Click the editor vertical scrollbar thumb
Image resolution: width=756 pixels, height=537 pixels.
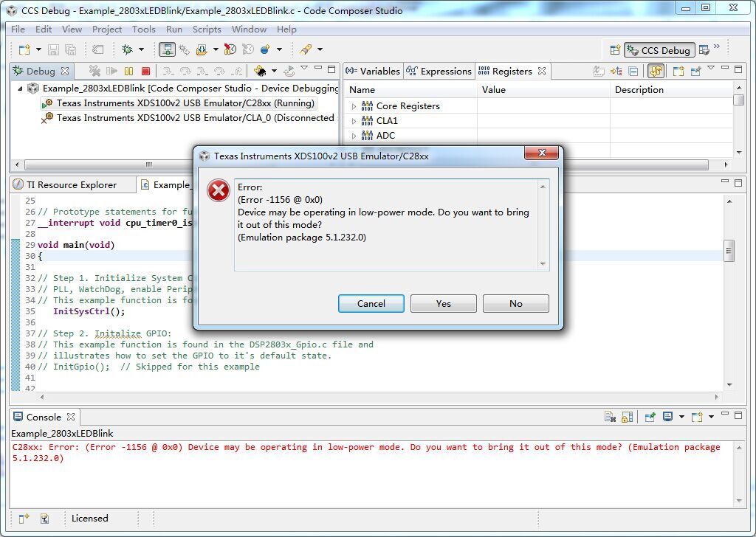tap(729, 251)
